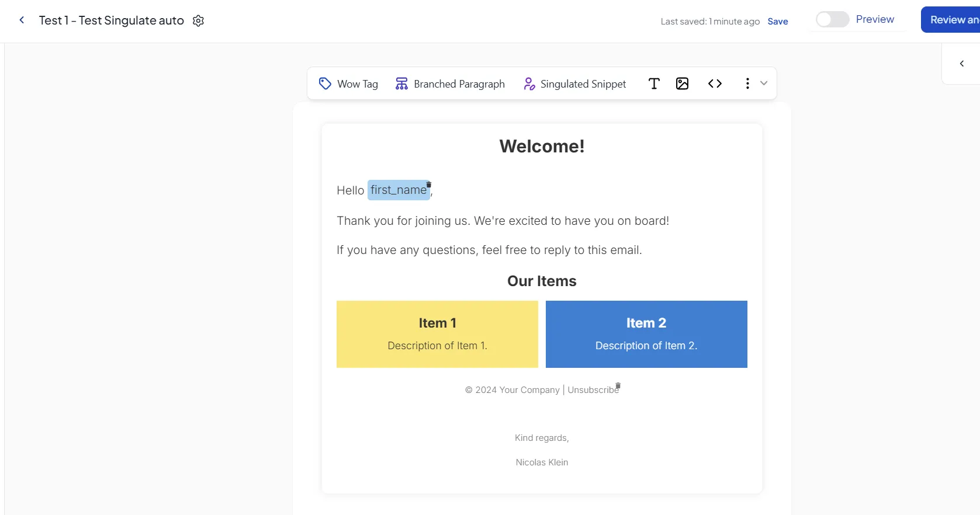
Task: Click 'Description of Item 2.' text
Action: click(646, 346)
